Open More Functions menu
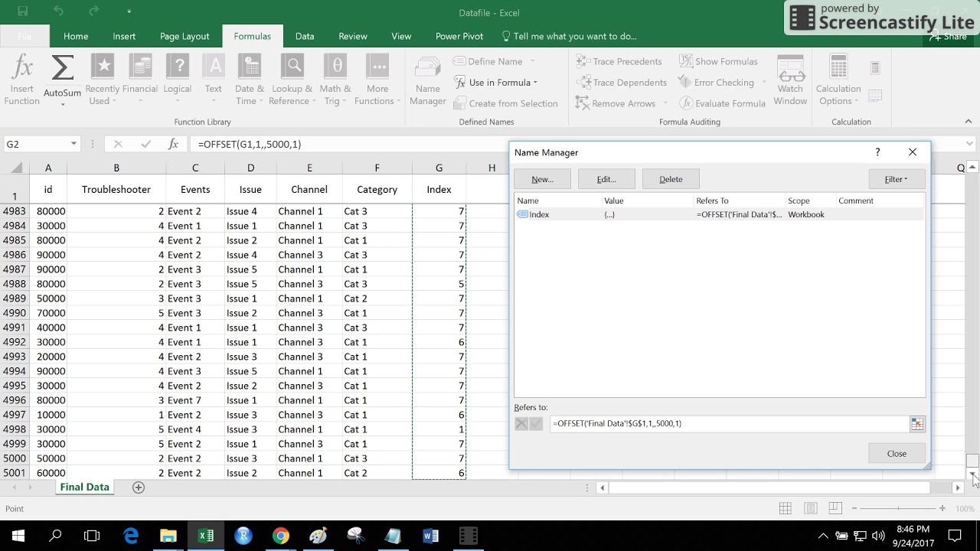The width and height of the screenshot is (980, 551). coord(377,80)
